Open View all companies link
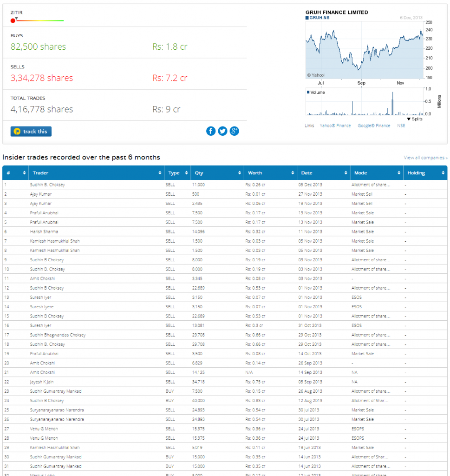The width and height of the screenshot is (450, 476). pos(425,158)
